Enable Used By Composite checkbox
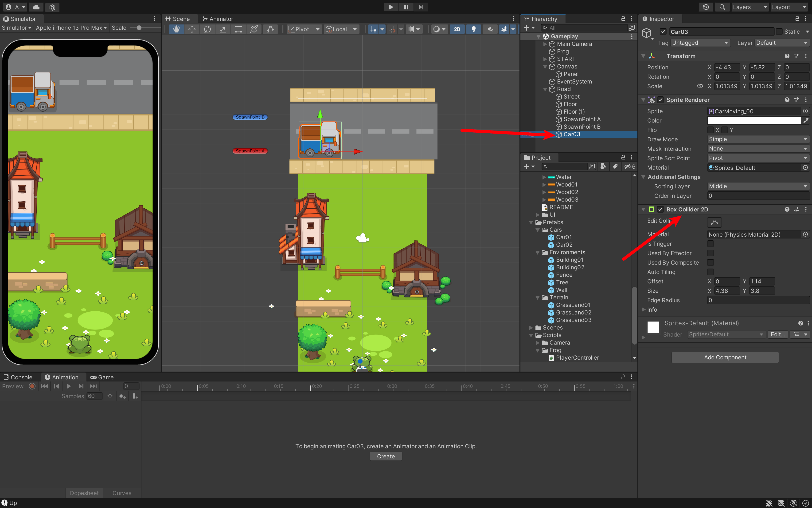Screen dimensions: 812x508 (x=710, y=262)
